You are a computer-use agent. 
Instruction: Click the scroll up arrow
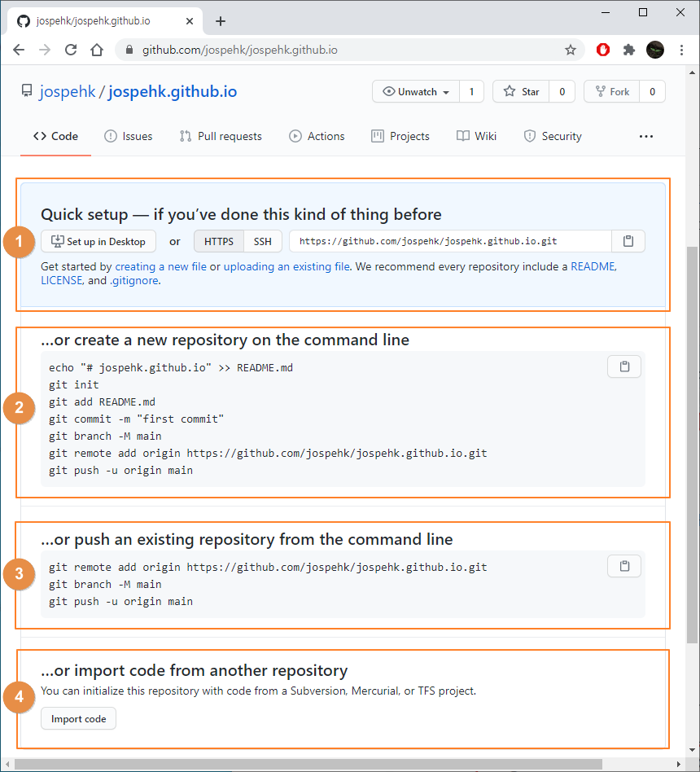693,72
